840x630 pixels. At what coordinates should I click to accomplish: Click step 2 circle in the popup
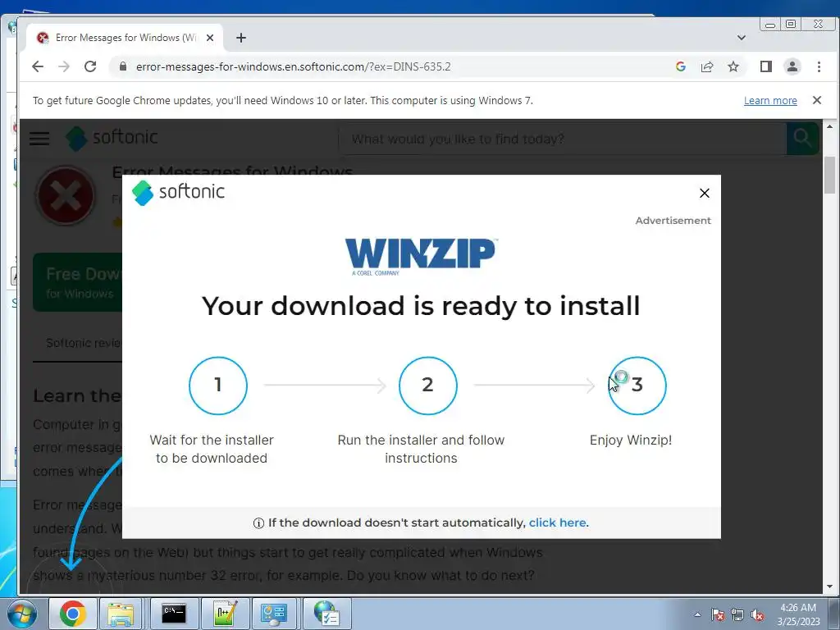(x=427, y=386)
